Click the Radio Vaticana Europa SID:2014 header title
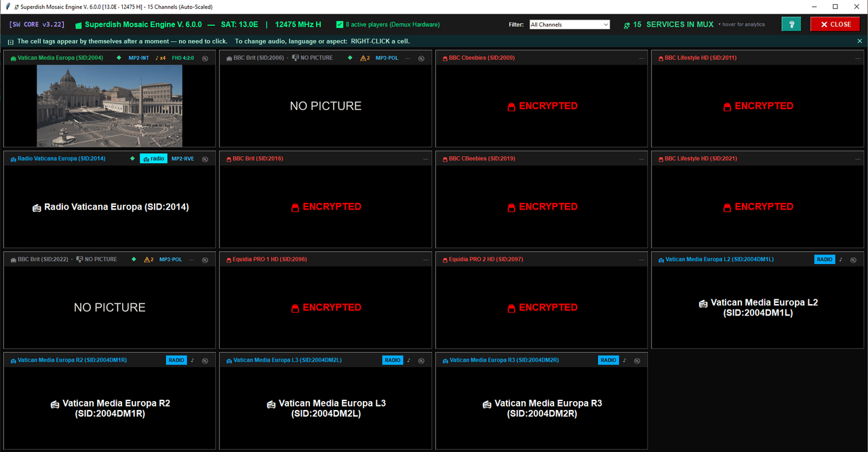The width and height of the screenshot is (868, 452). pyautogui.click(x=62, y=159)
